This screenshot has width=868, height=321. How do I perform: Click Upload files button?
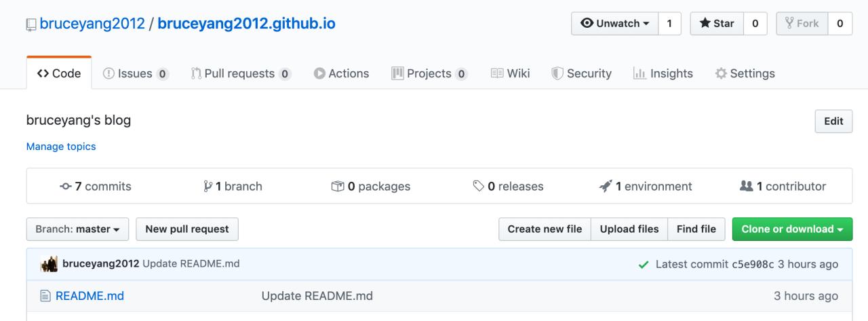tap(629, 229)
